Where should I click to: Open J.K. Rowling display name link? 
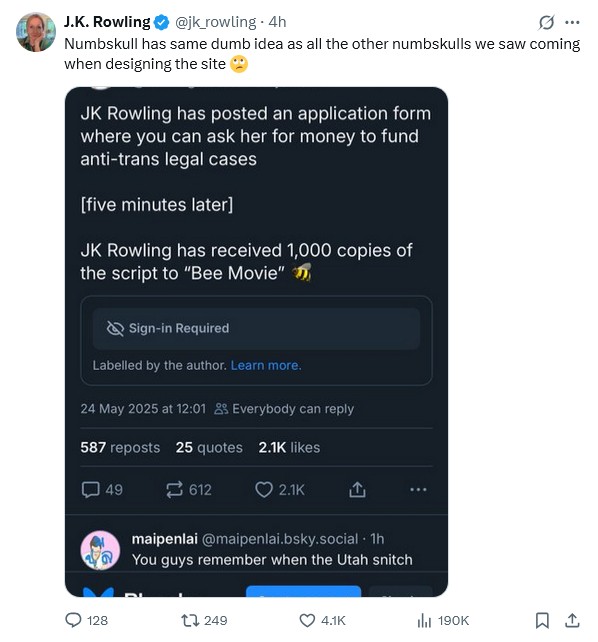click(x=107, y=22)
